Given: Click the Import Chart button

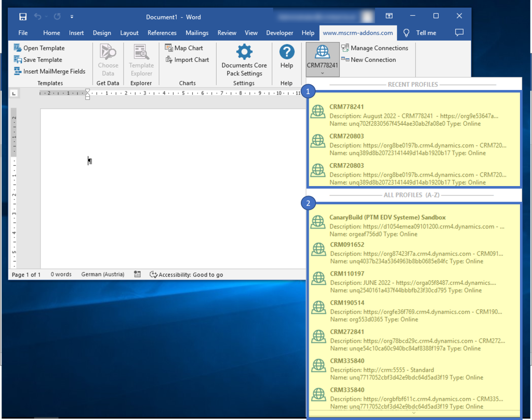Looking at the screenshot, I should [x=187, y=59].
